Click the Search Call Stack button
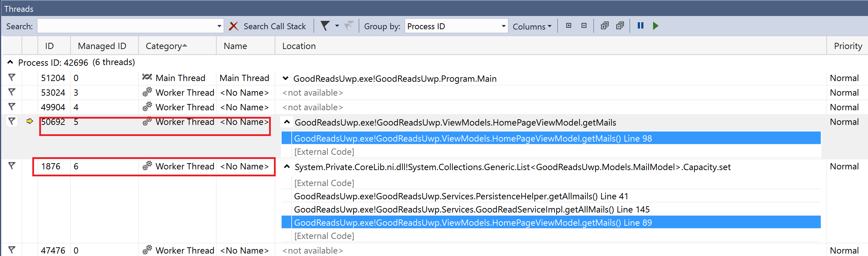The image size is (868, 256). coord(275,26)
